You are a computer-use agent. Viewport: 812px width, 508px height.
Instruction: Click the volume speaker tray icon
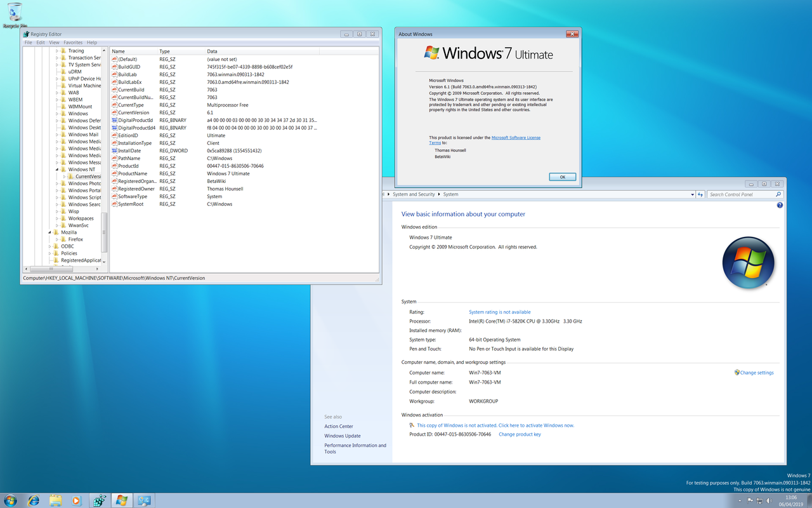770,500
